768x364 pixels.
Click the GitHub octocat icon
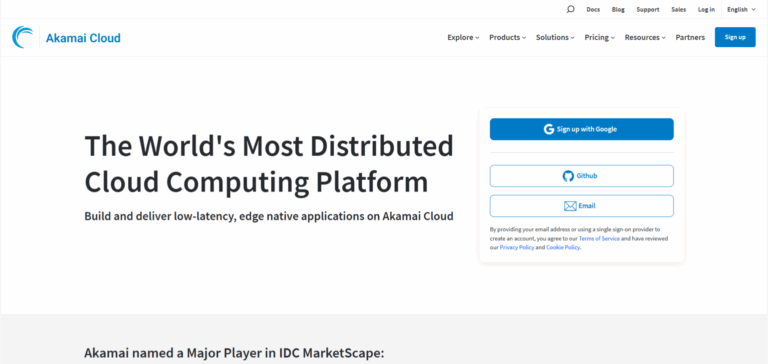point(568,176)
